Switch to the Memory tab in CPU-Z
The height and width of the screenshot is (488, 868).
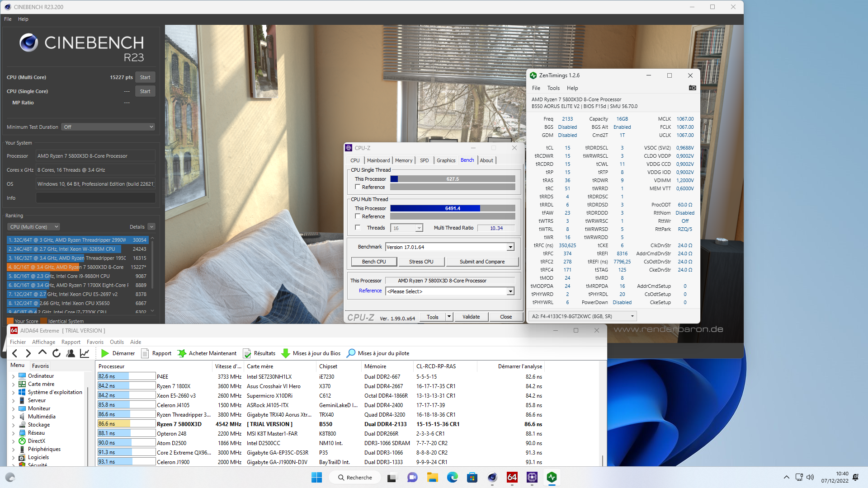[x=404, y=160]
